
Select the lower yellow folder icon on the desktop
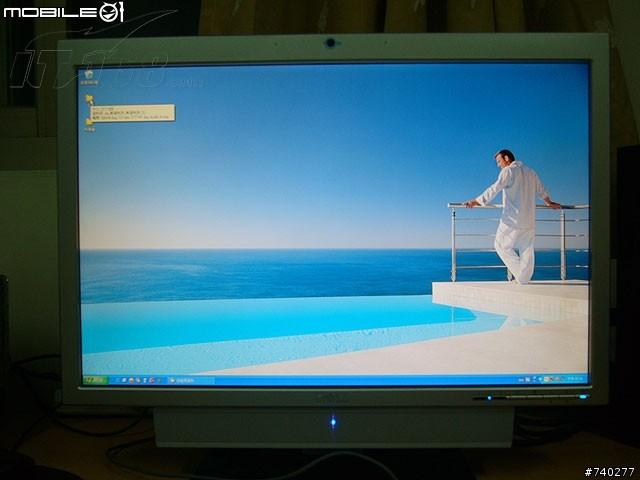(90, 121)
